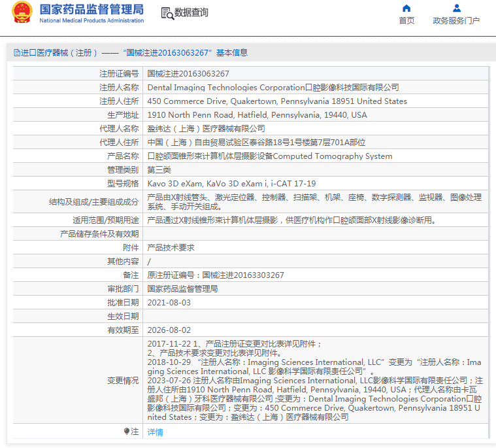
Task: Select agent name 盈纬达（上海）医疗器械有限公司
Action: tap(207, 129)
